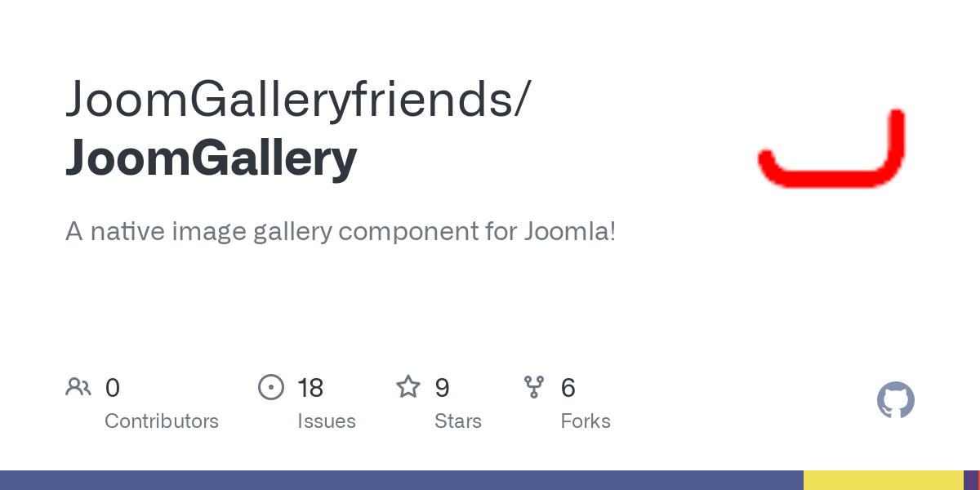The image size is (980, 490).
Task: Click the blue language bar segment
Action: click(402, 480)
